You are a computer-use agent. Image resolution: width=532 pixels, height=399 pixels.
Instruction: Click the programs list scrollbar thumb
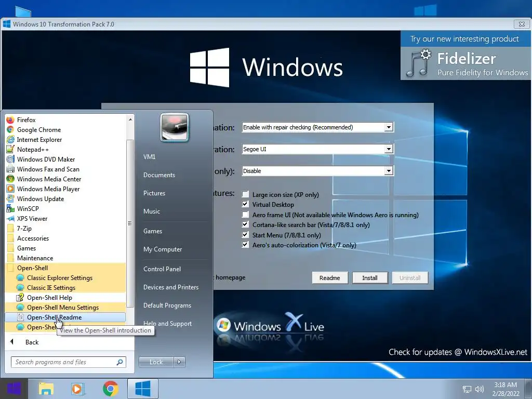[x=129, y=223]
